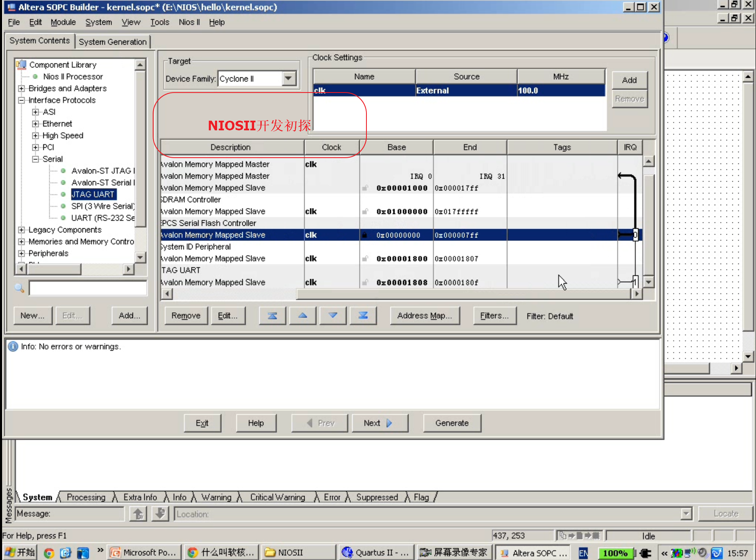Click the Edit module button

[228, 316]
